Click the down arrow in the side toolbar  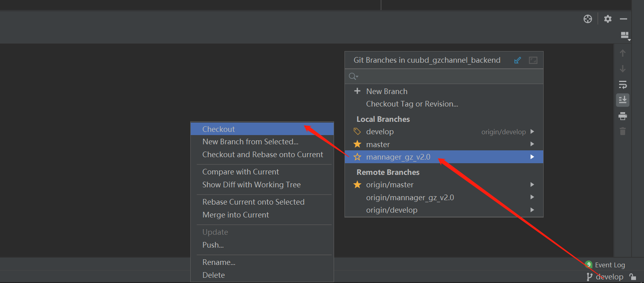coord(623,69)
